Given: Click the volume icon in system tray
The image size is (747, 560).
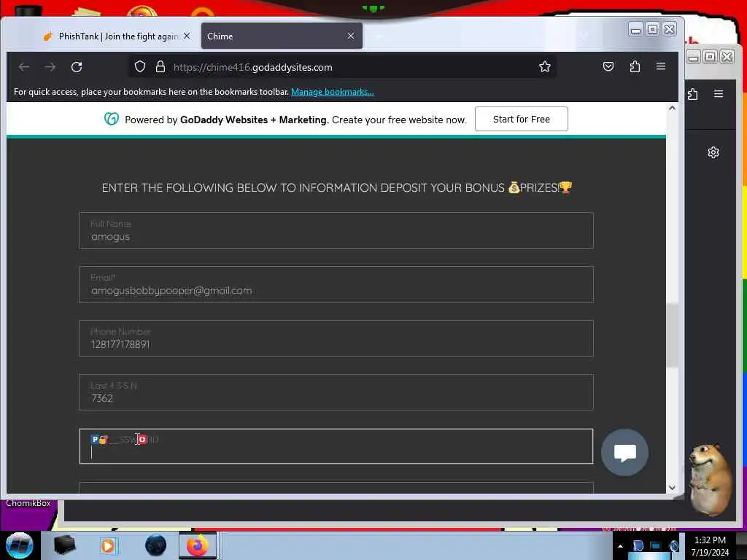Looking at the screenshot, I should point(673,546).
